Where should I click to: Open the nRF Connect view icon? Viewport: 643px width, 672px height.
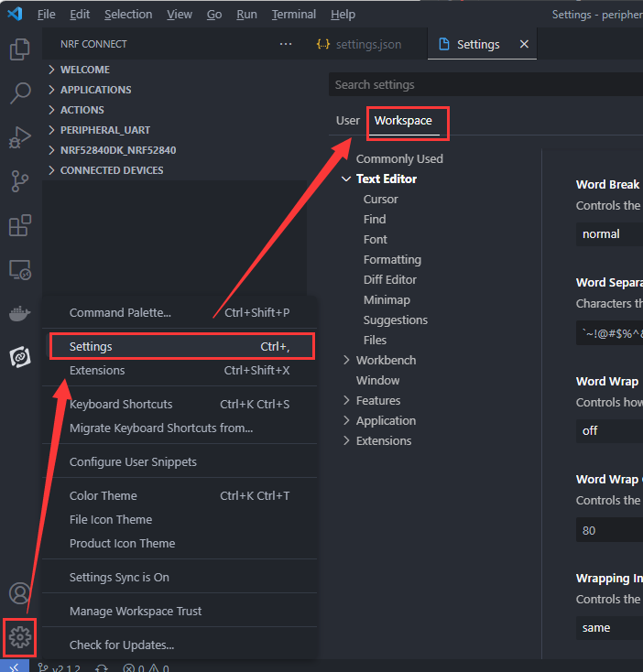point(19,356)
